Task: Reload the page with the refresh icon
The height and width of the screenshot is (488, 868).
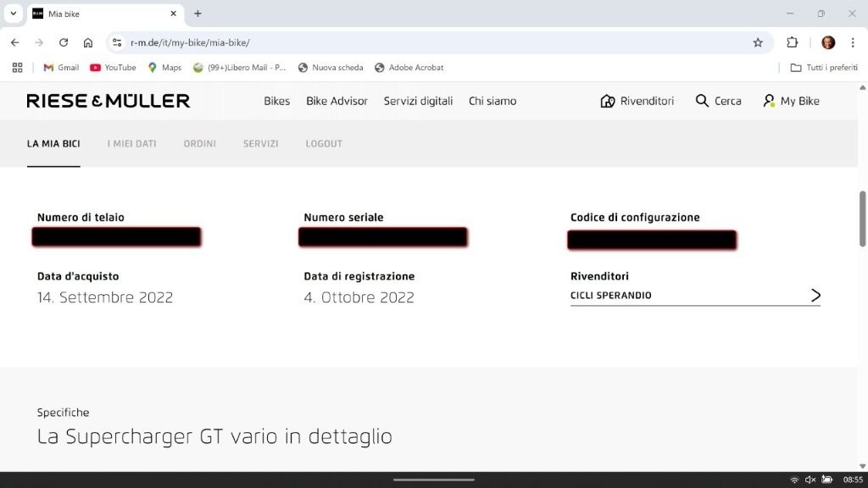Action: point(64,42)
